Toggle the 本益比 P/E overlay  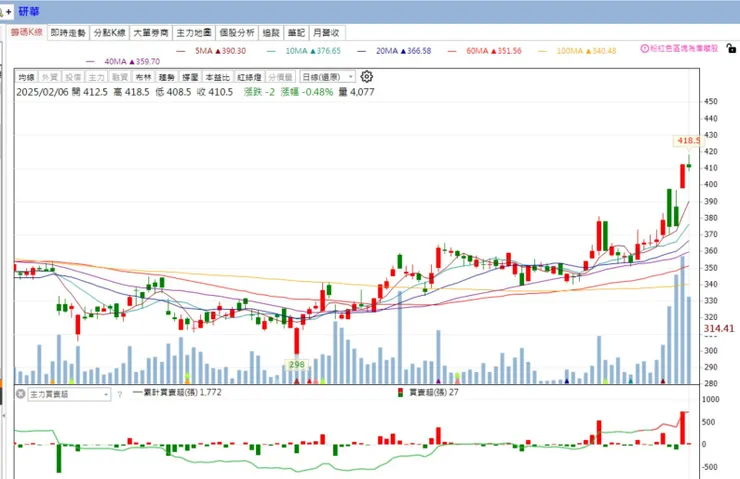pos(218,77)
